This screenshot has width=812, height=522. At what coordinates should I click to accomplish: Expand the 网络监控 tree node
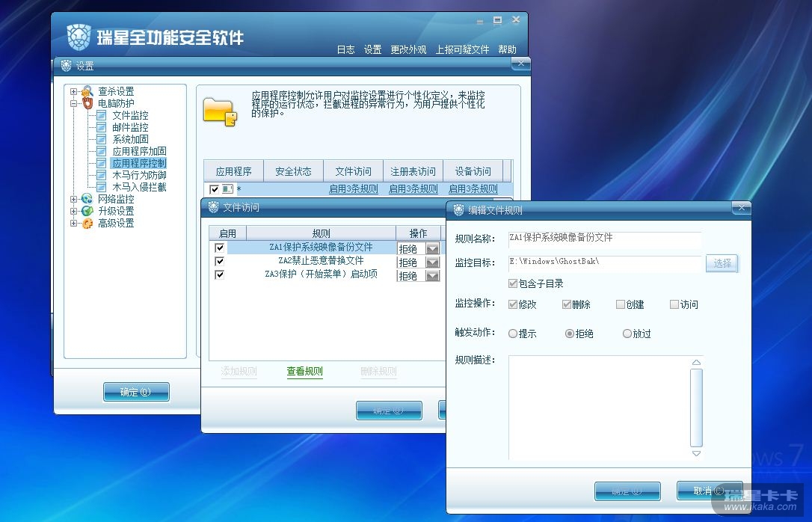(x=73, y=200)
